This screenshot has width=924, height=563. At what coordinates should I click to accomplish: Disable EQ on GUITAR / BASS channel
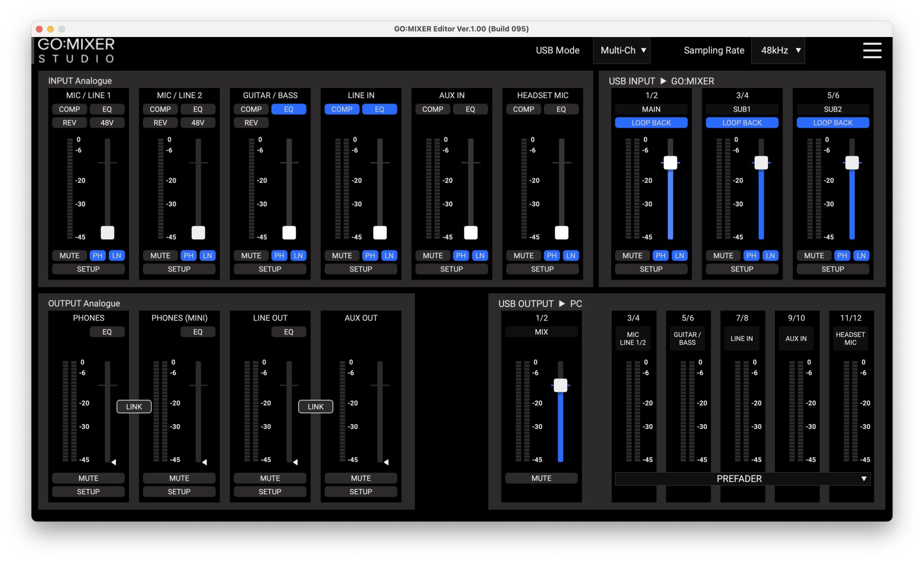click(288, 109)
